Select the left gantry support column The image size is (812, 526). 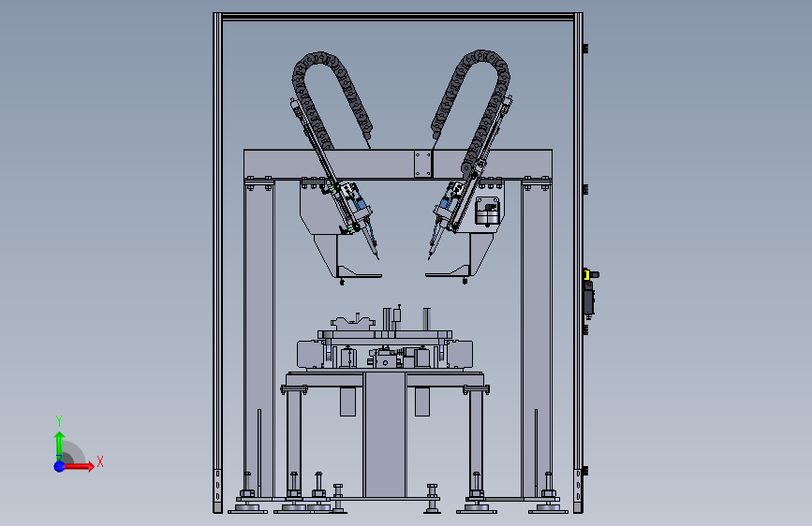coord(259,337)
